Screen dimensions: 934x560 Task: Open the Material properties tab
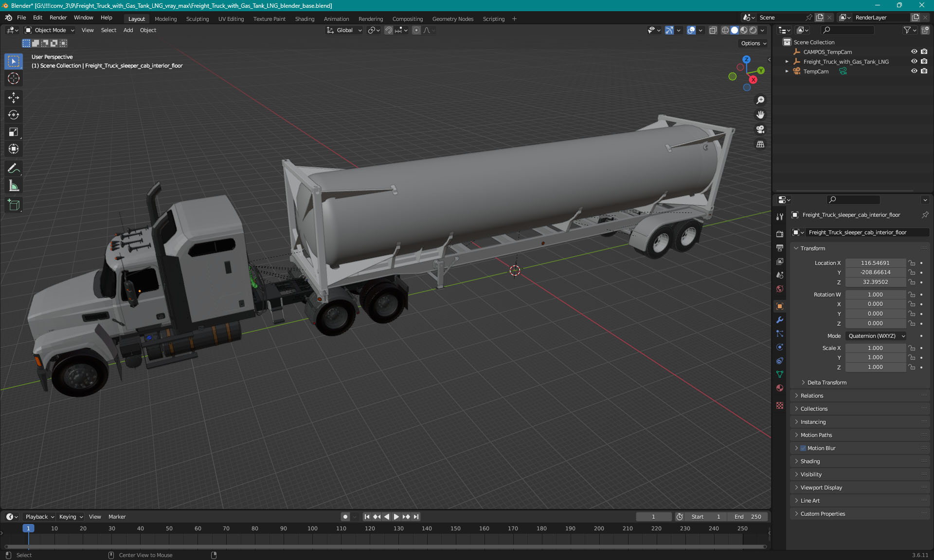point(780,388)
